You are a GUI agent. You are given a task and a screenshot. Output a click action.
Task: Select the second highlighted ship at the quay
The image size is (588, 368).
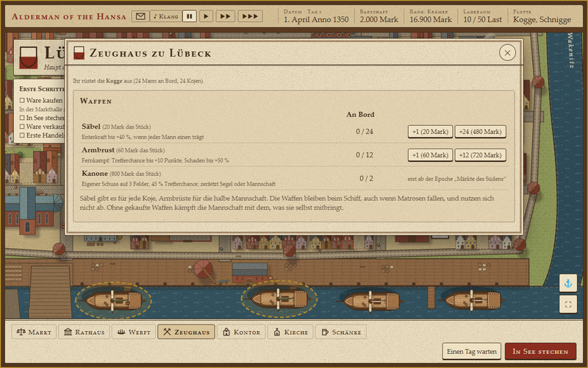point(279,299)
